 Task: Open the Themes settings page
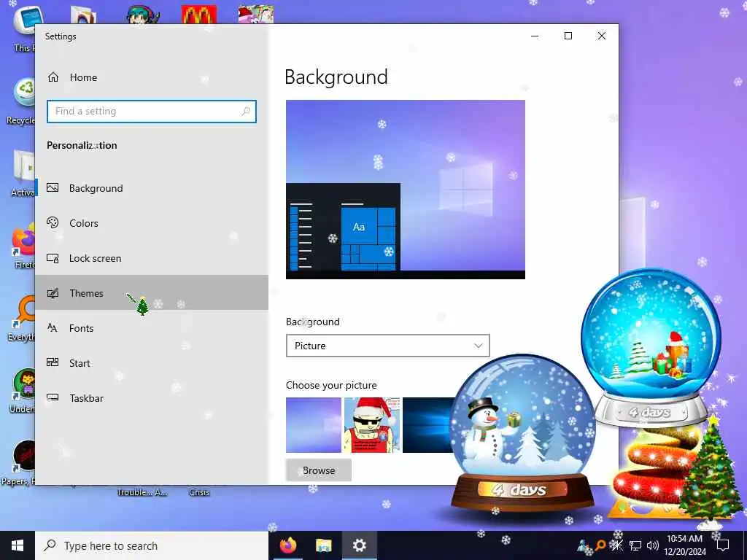(152, 293)
